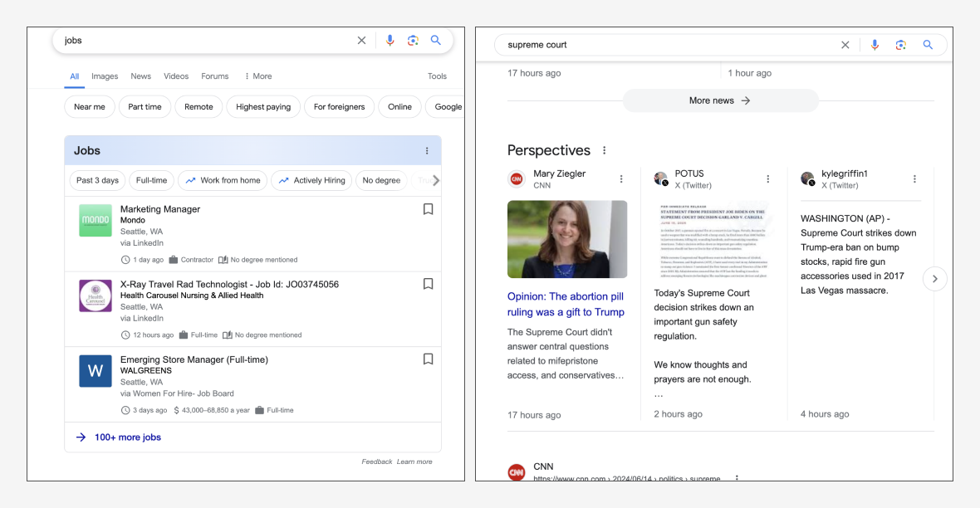Toggle the 'For foreigners' chip
Viewport: 980px width, 508px height.
click(x=340, y=107)
